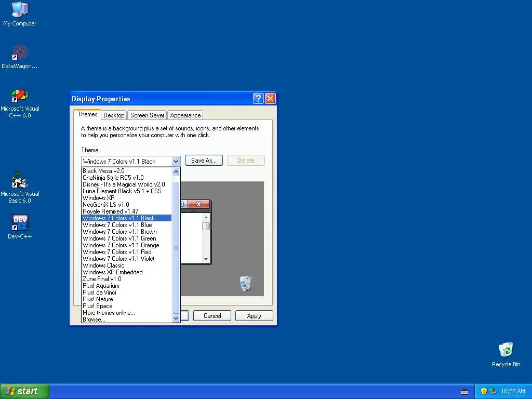The image size is (532, 399).
Task: Choose the Windows XP theme
Action: click(x=127, y=198)
